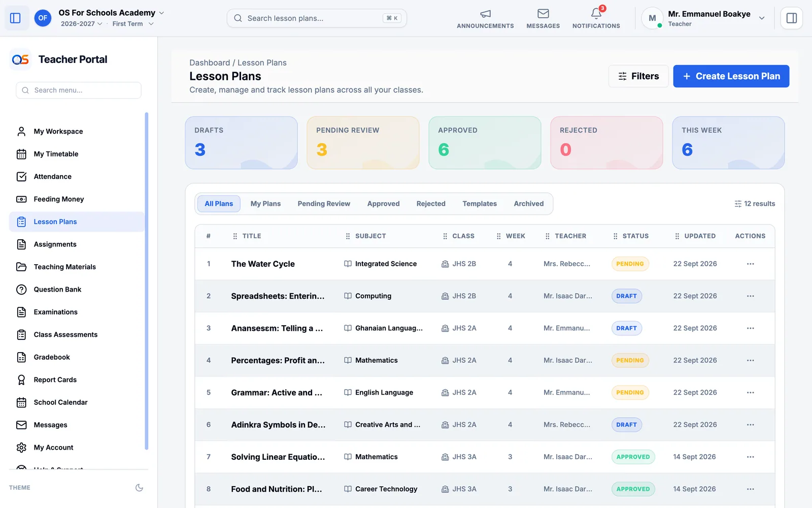This screenshot has width=812, height=508.
Task: Click Dashboard breadcrumb link
Action: click(210, 62)
